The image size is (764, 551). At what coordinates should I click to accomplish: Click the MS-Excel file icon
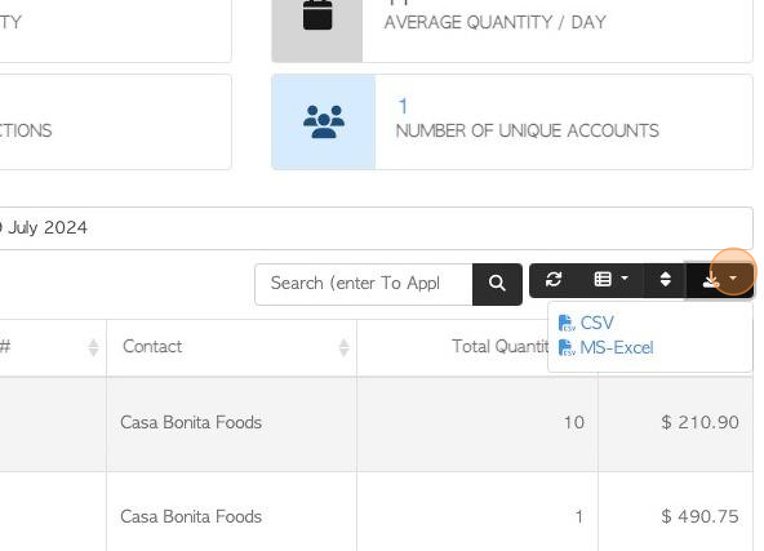pyautogui.click(x=566, y=348)
